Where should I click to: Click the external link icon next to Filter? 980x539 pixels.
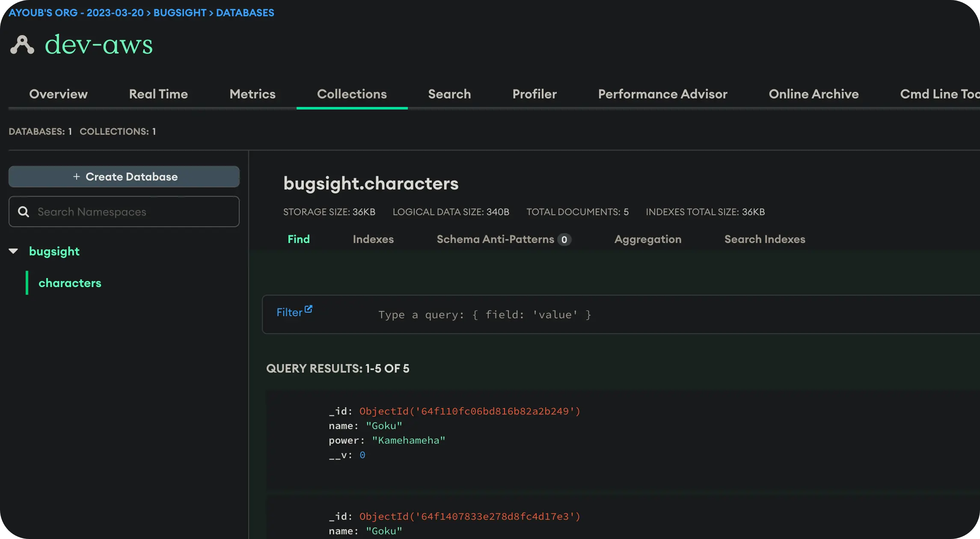[x=309, y=309]
